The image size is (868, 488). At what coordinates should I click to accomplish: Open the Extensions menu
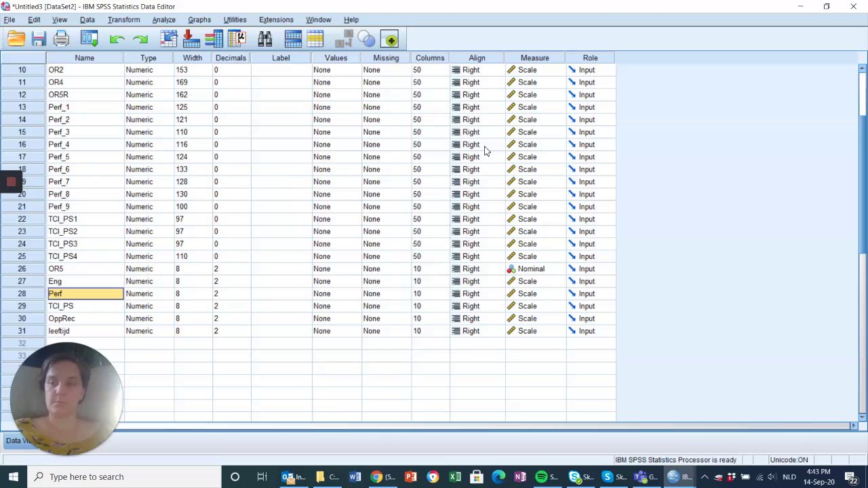click(x=276, y=20)
